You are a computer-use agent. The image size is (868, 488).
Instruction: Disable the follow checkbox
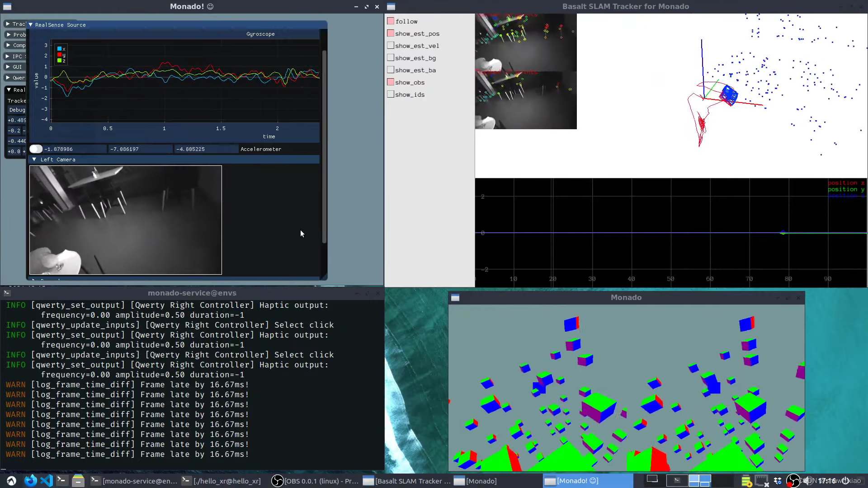[x=391, y=21]
